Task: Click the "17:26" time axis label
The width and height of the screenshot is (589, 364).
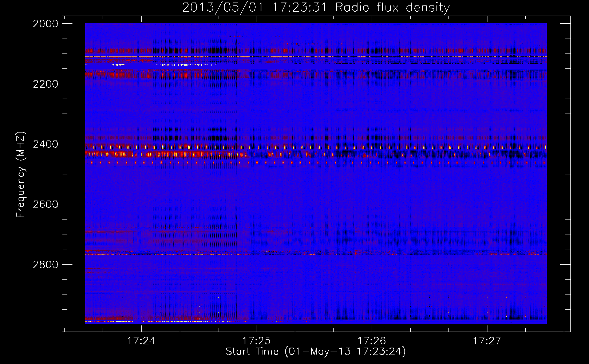Action: 372,341
